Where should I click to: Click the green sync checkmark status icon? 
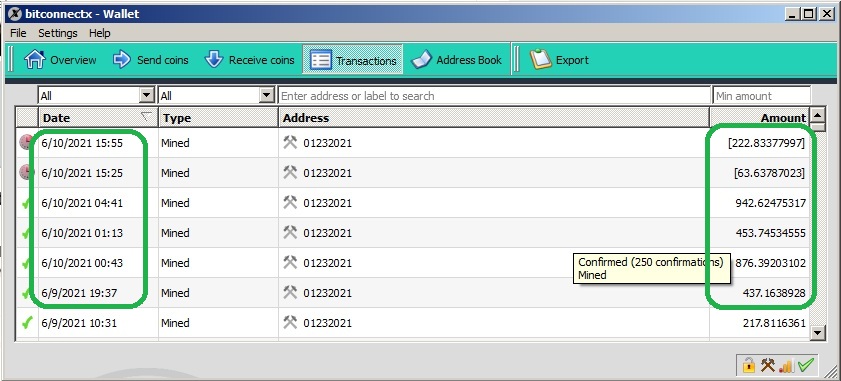[806, 365]
